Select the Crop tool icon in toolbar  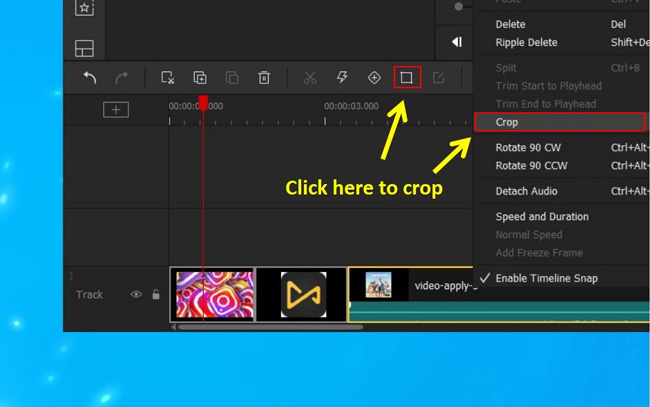pyautogui.click(x=407, y=77)
